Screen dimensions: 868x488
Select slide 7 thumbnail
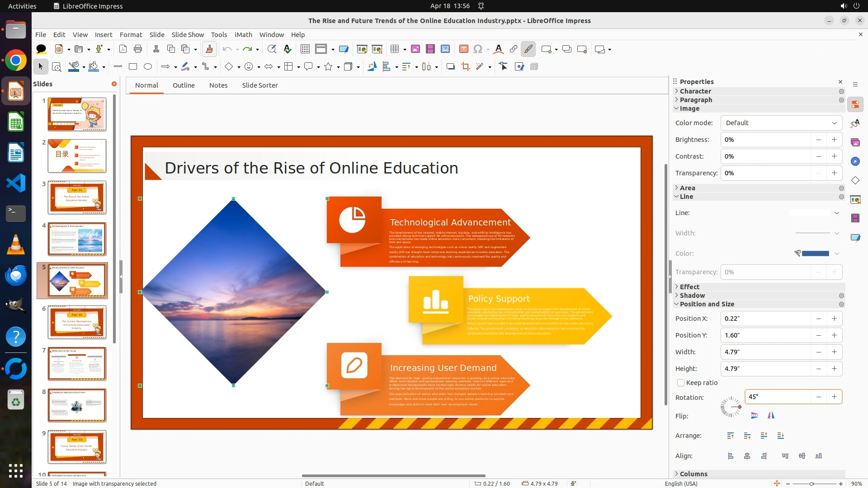tap(77, 364)
